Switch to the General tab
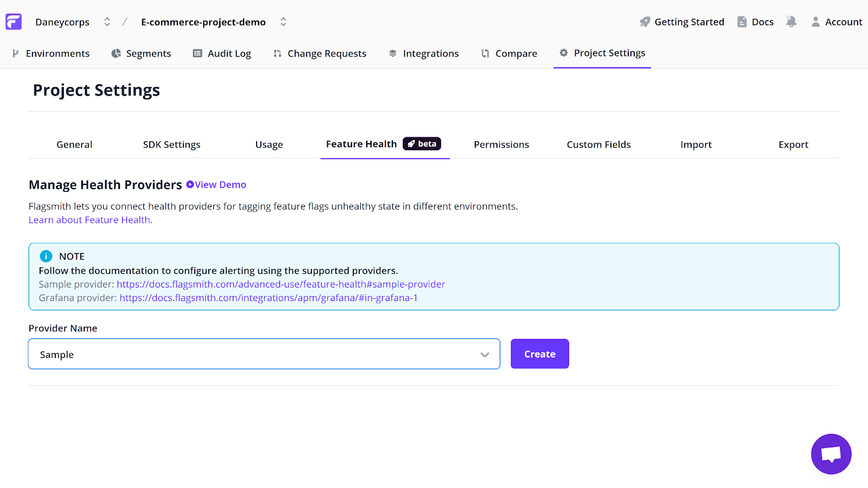This screenshot has height=488, width=868. (x=74, y=144)
